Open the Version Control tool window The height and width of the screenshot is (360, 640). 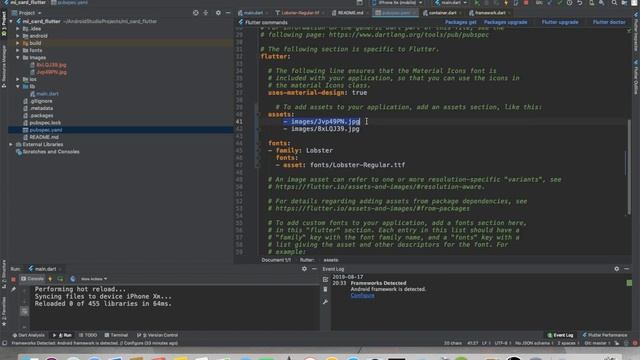pos(158,335)
